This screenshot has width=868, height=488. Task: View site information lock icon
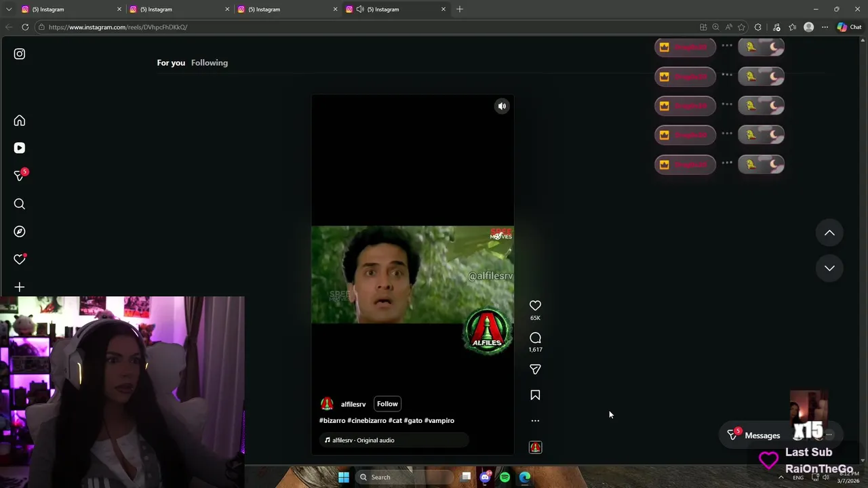coord(41,27)
